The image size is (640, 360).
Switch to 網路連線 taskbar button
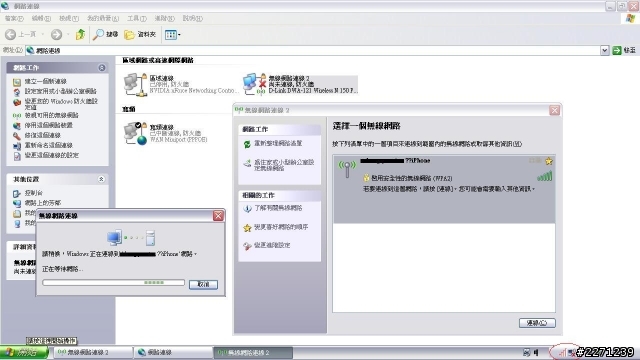(173, 352)
